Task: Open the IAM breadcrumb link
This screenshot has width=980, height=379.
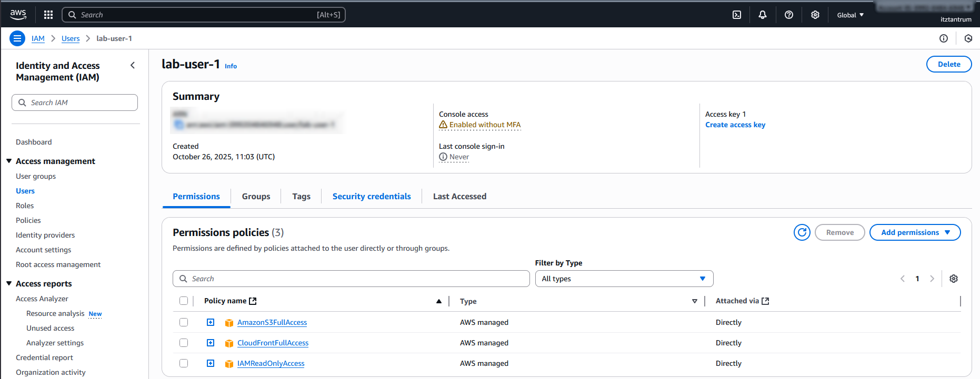Action: [x=38, y=38]
